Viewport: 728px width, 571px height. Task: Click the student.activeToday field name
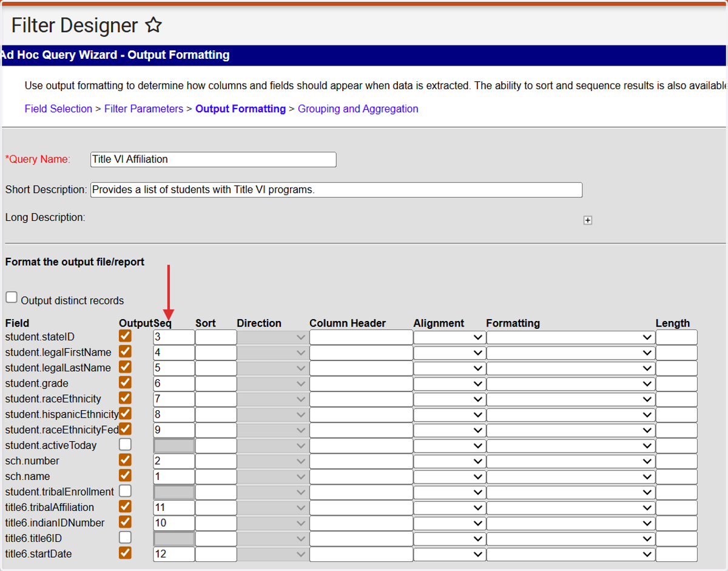51,445
